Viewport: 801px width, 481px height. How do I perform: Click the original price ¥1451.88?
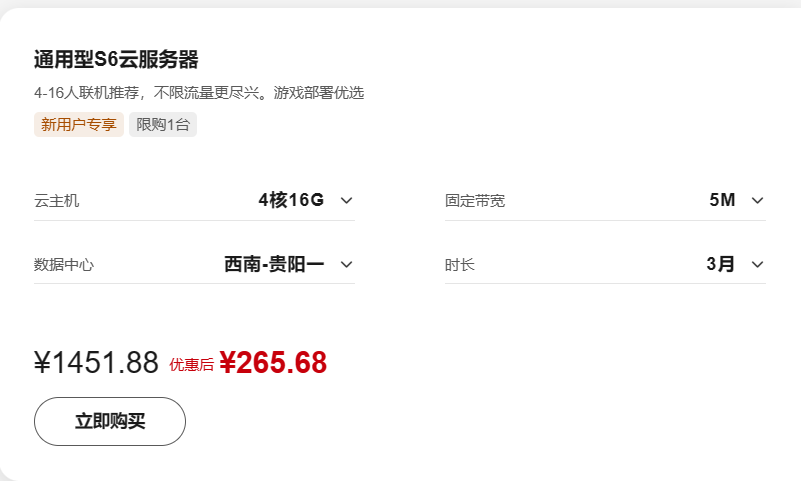(x=96, y=363)
